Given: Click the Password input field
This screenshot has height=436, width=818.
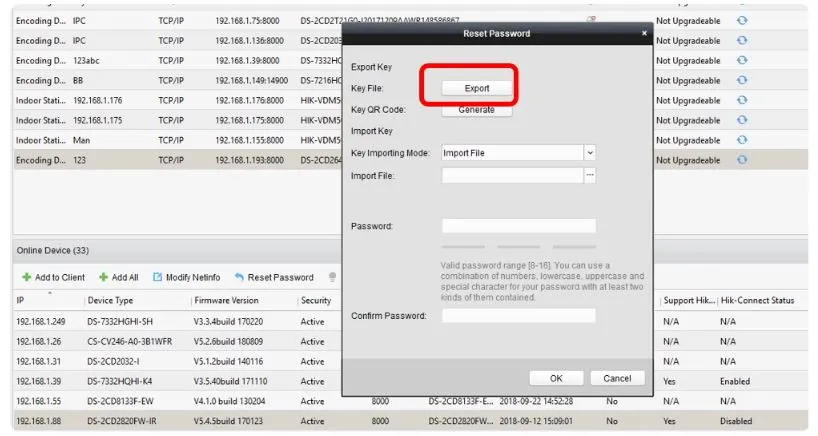Looking at the screenshot, I should coord(518,226).
